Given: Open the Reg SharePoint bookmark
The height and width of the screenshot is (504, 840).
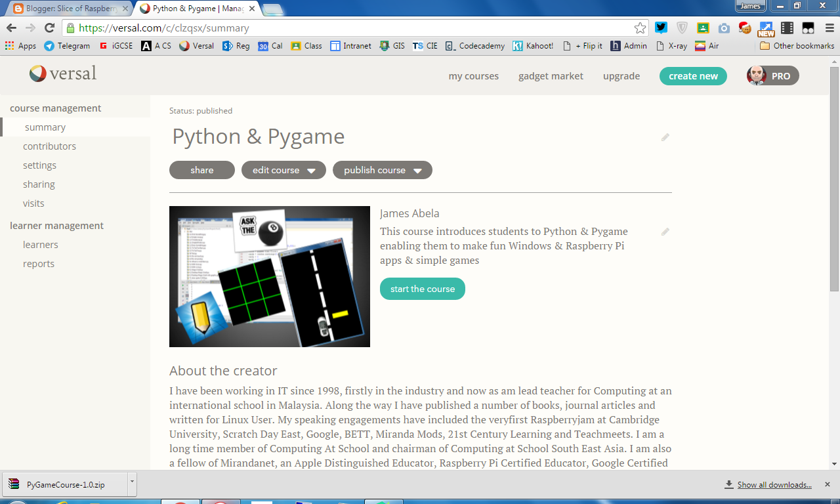Looking at the screenshot, I should [x=236, y=46].
